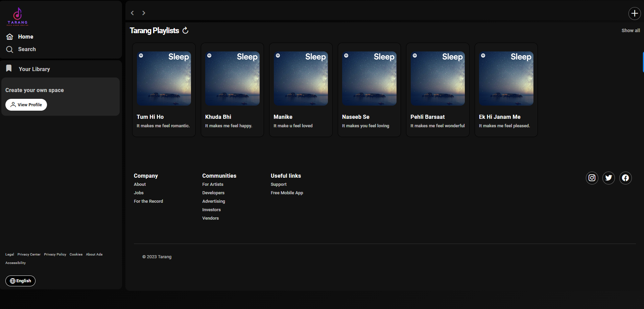Open the Instagram social icon
The width and height of the screenshot is (644, 309).
click(592, 178)
